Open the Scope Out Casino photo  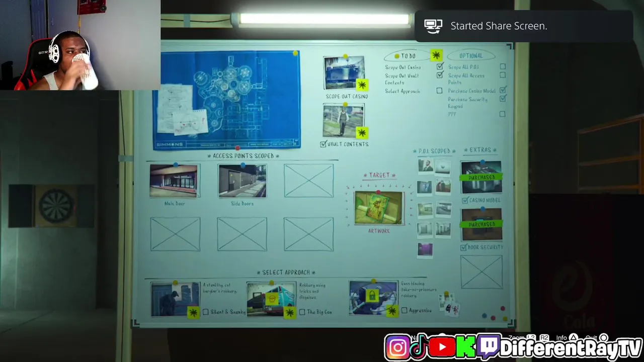(344, 73)
